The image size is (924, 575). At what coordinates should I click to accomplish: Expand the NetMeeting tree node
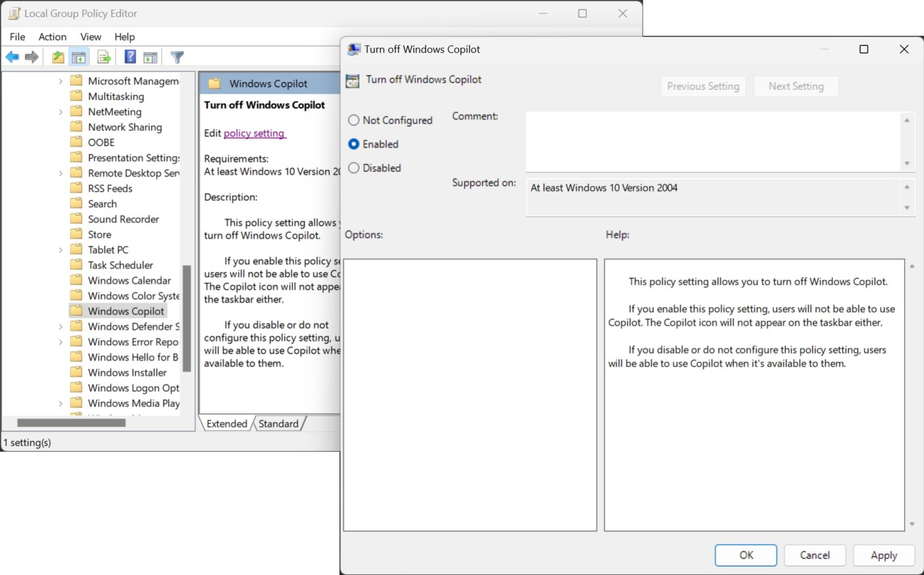61,112
